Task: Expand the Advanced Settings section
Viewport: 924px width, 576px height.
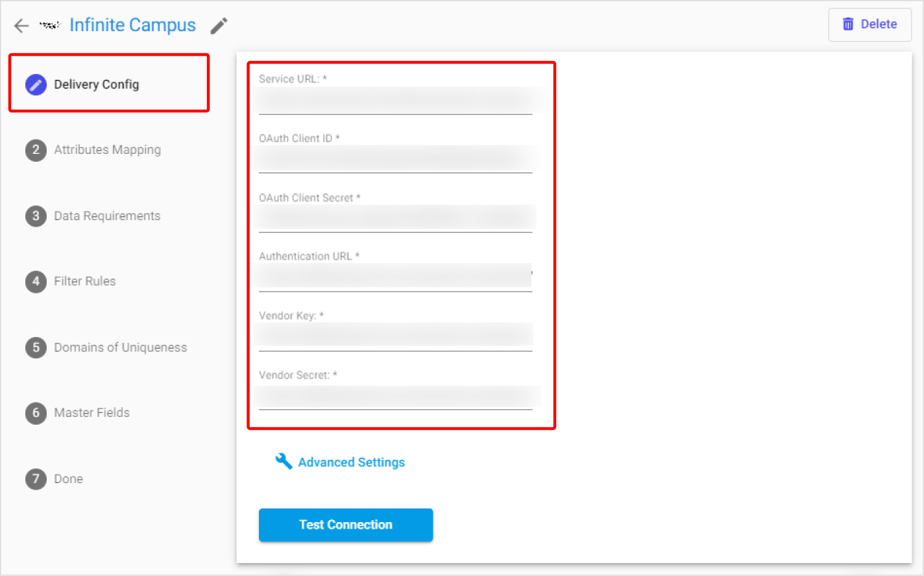Action: click(351, 462)
